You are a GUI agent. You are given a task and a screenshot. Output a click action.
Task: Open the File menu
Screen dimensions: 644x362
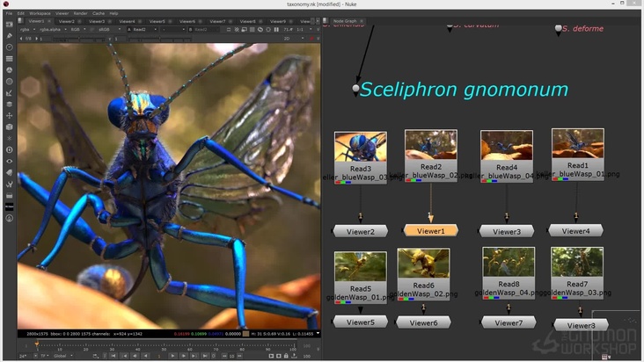coord(9,13)
